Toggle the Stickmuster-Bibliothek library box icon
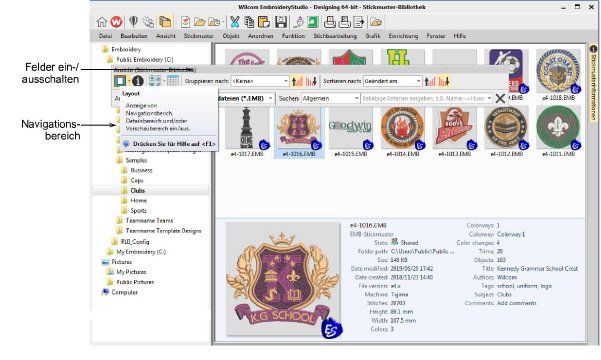 165,22
